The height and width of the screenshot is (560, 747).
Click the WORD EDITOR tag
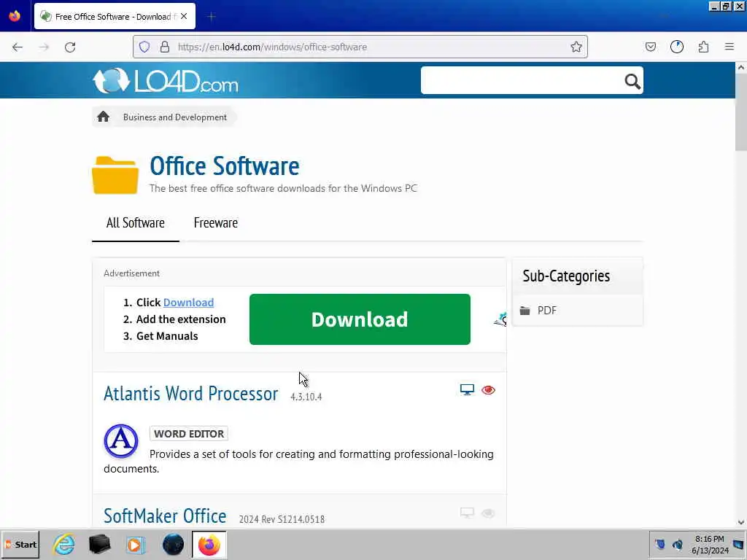pos(189,434)
